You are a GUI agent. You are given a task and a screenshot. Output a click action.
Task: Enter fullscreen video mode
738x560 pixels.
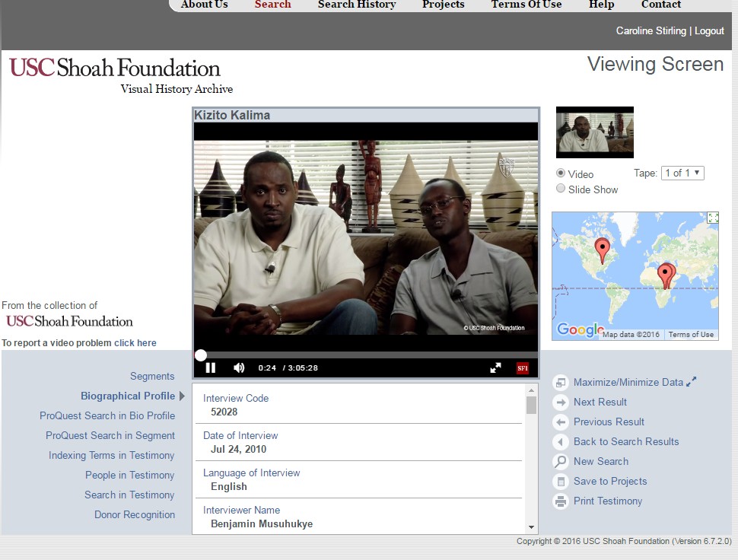(x=495, y=367)
